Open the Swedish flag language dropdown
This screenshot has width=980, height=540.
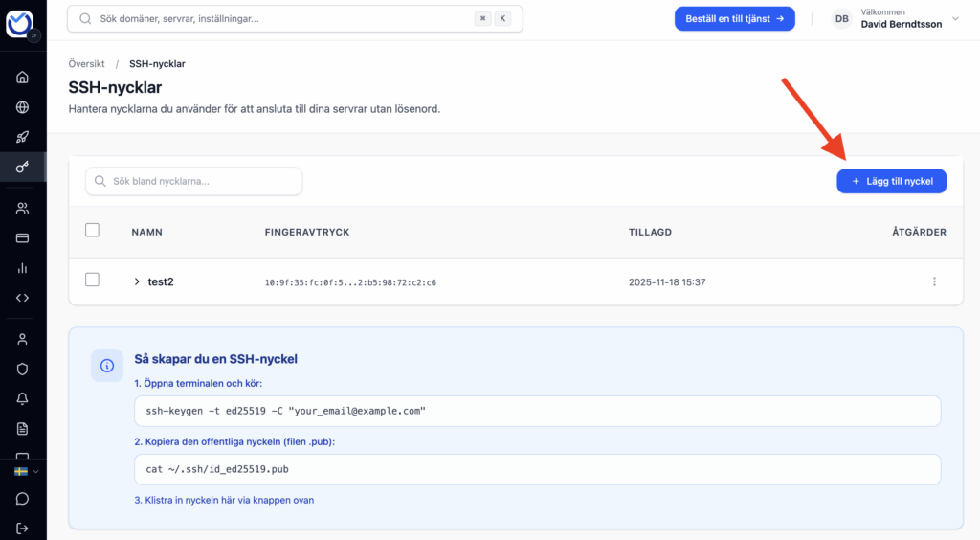pos(25,472)
